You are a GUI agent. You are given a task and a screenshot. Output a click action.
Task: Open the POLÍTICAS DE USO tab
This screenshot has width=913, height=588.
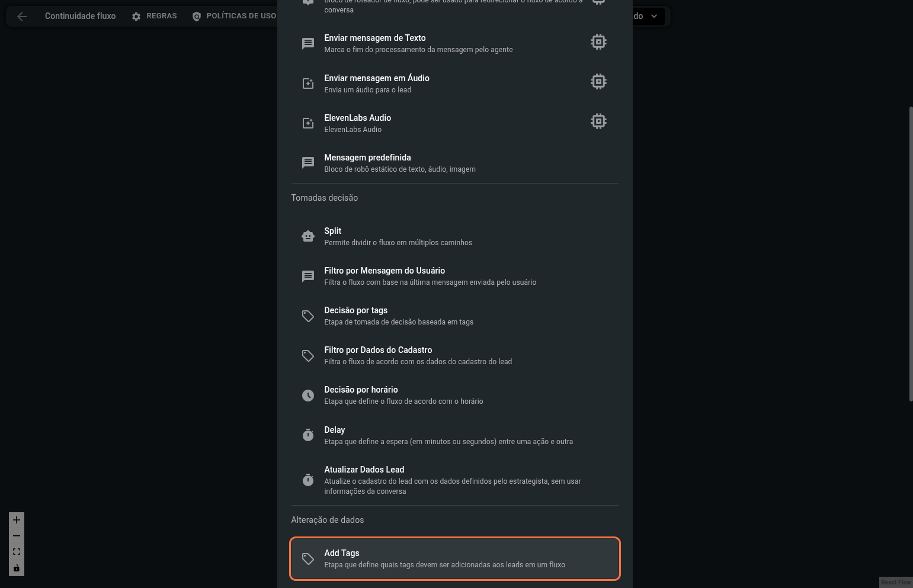234,16
